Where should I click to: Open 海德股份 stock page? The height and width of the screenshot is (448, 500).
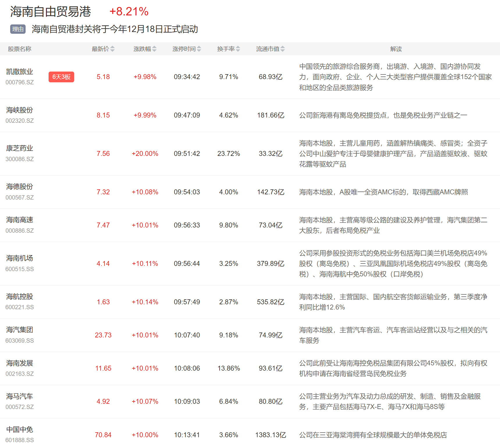(x=19, y=186)
